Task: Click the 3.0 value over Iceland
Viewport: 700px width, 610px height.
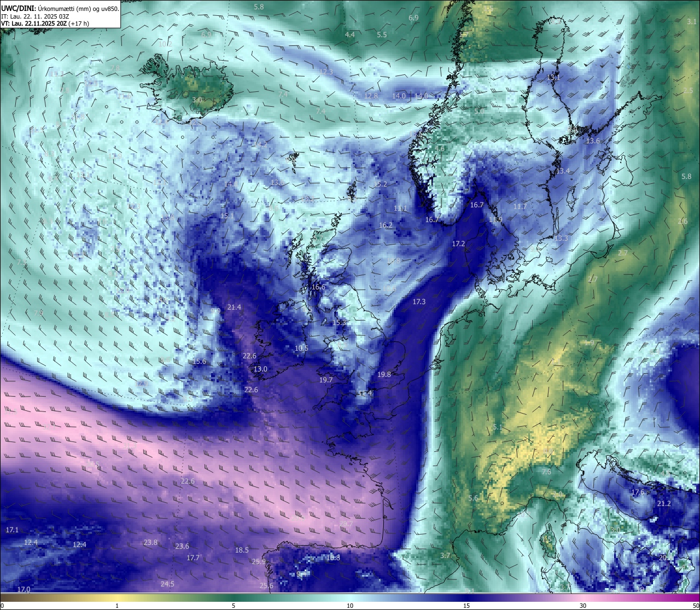Action: point(197,100)
